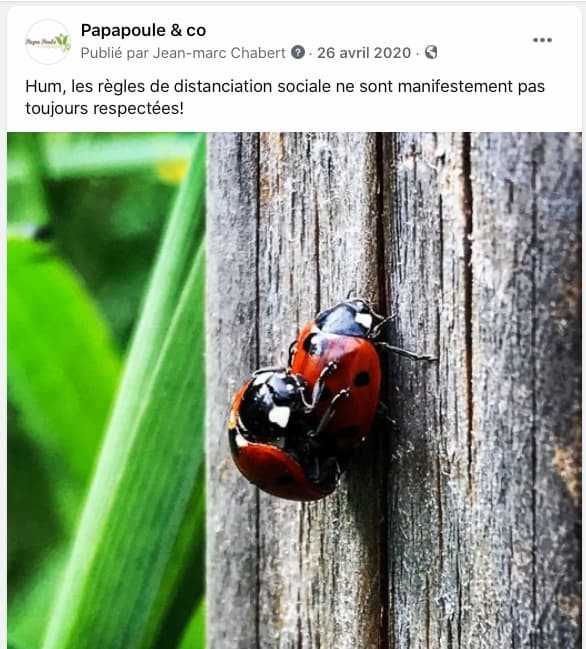Click the post caption about distanciation sociale
This screenshot has height=649, width=586.
pos(285,97)
